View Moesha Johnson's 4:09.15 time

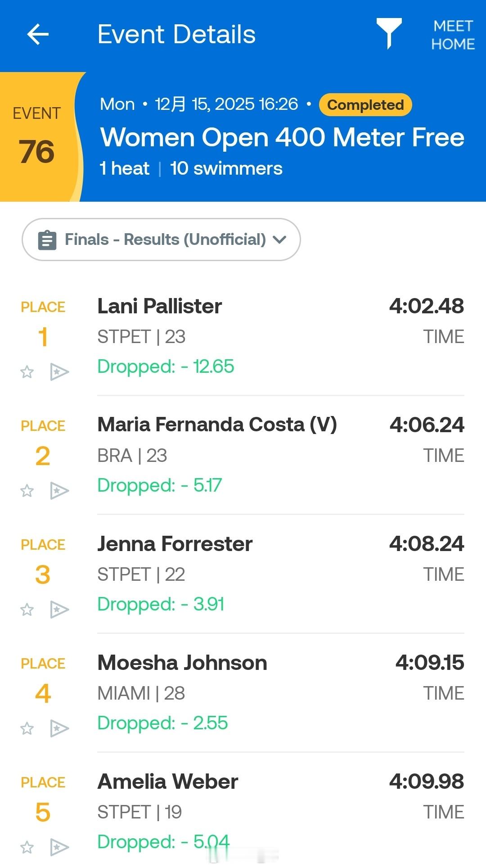[x=430, y=663]
